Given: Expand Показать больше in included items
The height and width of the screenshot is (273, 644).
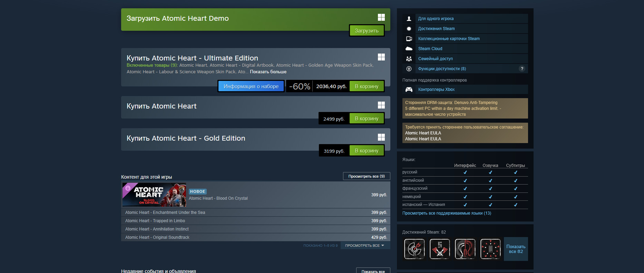Looking at the screenshot, I should pos(268,72).
